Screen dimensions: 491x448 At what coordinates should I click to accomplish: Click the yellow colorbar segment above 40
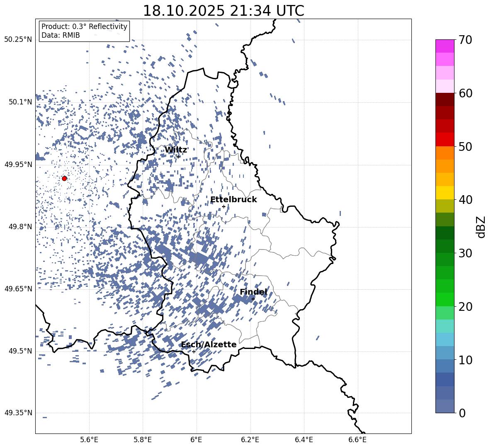pyautogui.click(x=445, y=193)
